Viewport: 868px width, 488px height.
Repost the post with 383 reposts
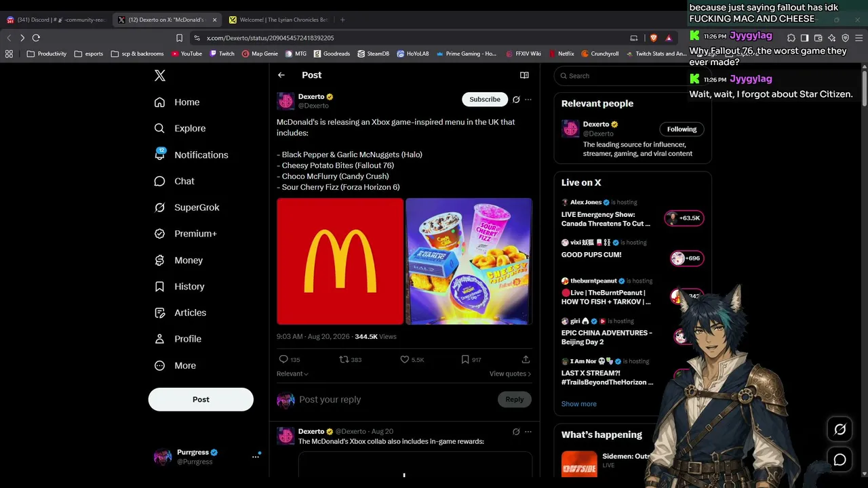351,359
